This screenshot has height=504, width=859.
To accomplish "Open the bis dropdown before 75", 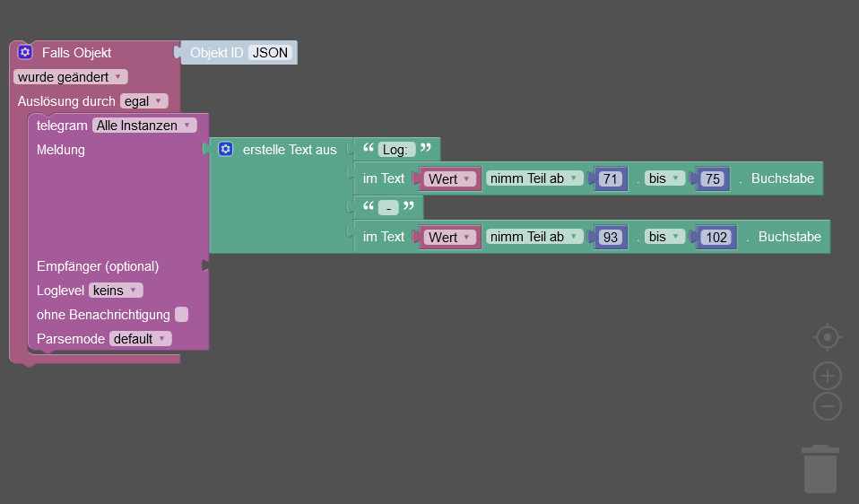I will (665, 178).
